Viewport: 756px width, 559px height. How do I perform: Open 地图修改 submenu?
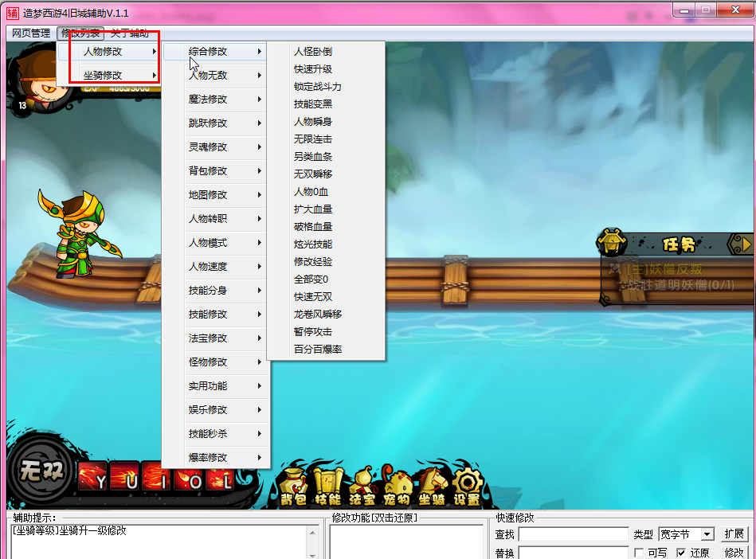215,195
